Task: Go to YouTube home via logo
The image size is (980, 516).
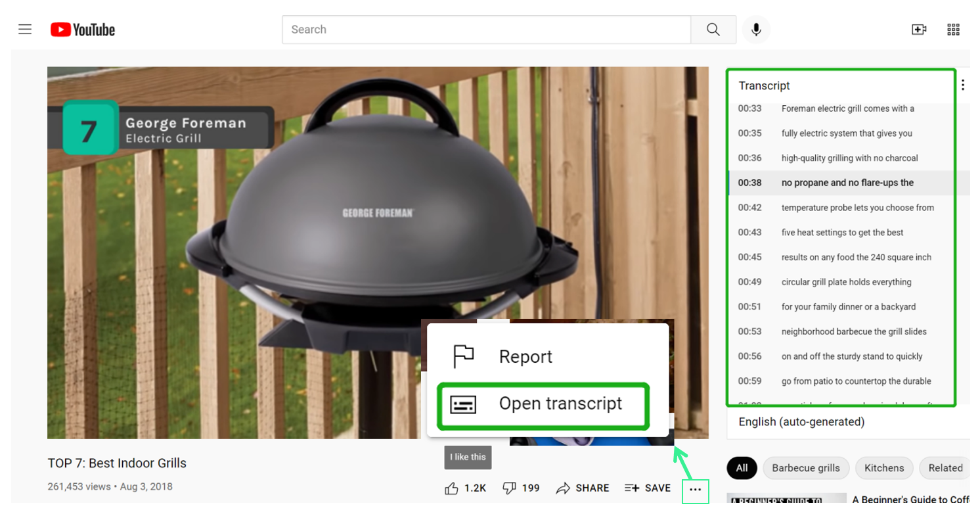Action: click(x=83, y=30)
